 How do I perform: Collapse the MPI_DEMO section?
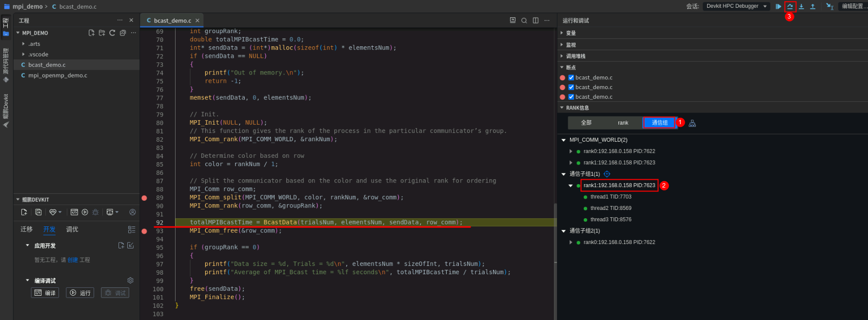[x=18, y=33]
